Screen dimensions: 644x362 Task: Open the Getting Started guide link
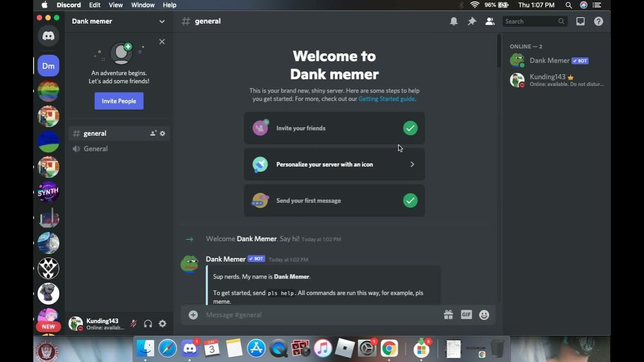click(x=387, y=99)
